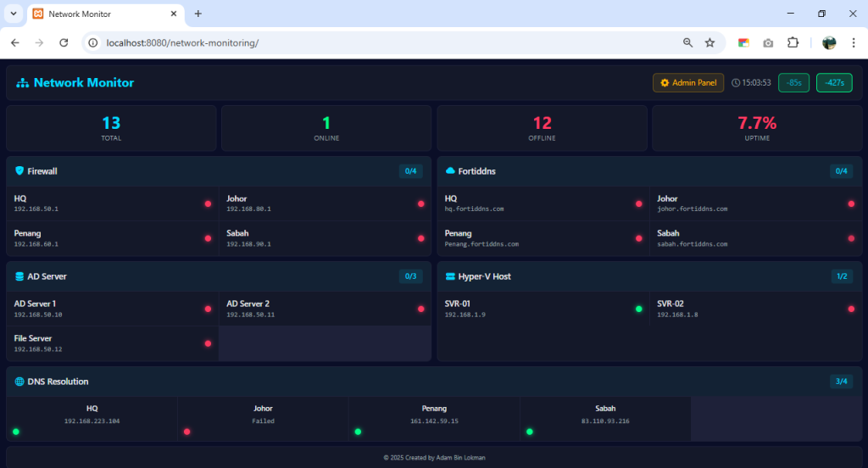The image size is (868, 468).
Task: Click the browser page reload icon
Action: pyautogui.click(x=64, y=42)
